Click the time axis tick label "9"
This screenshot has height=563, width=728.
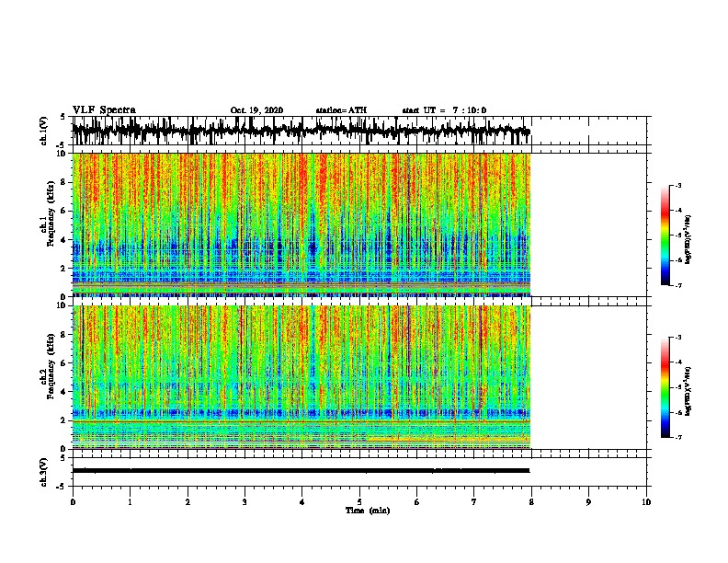point(588,502)
